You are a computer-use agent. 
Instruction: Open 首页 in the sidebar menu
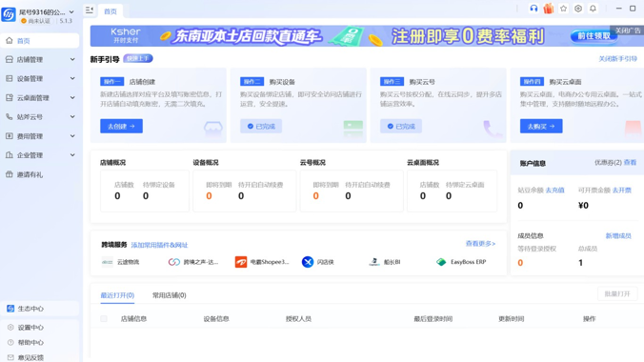(40, 41)
